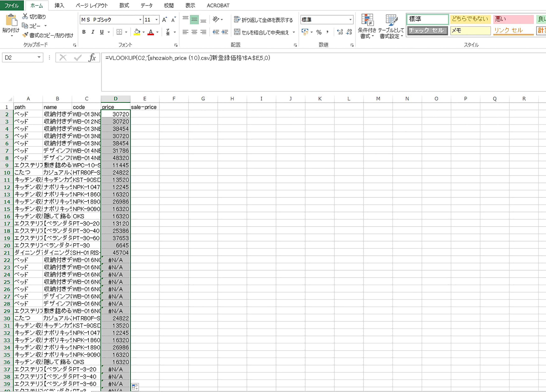This screenshot has width=546, height=392.
Task: Toggle middle vertical alignment
Action: coord(194,19)
